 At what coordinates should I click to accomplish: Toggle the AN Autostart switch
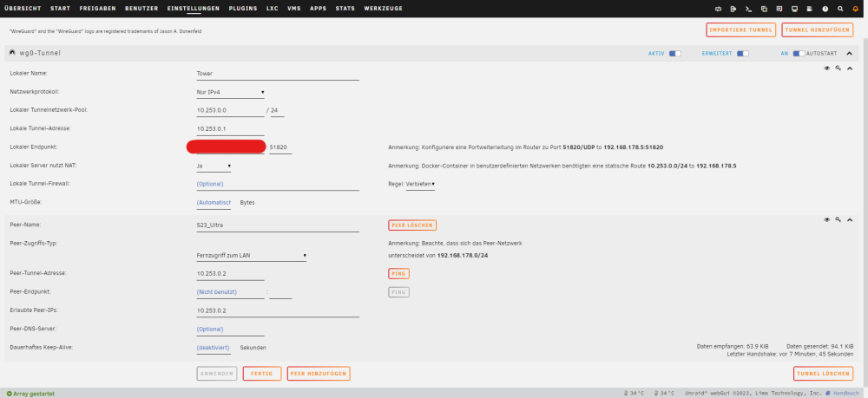(799, 54)
